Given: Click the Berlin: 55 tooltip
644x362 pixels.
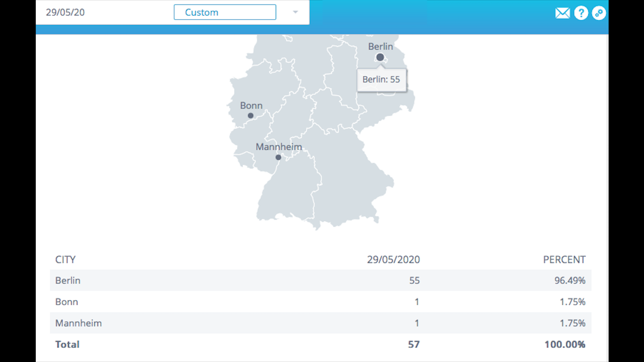Looking at the screenshot, I should pyautogui.click(x=381, y=80).
